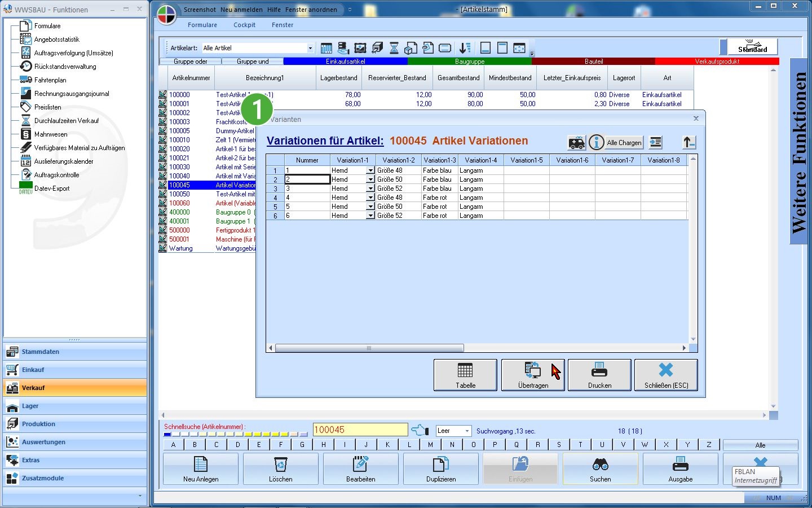Click the Schnellsuche Artikelnummer field
The image size is (812, 508).
[x=360, y=430]
